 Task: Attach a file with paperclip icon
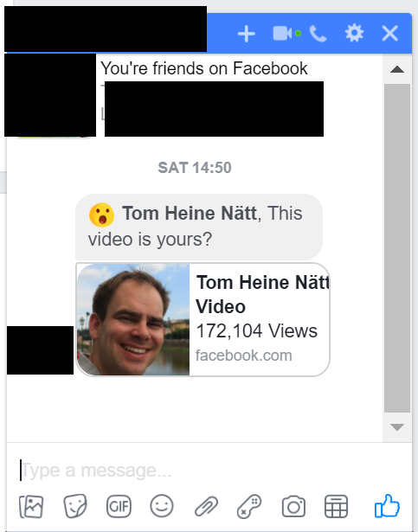tap(206, 506)
